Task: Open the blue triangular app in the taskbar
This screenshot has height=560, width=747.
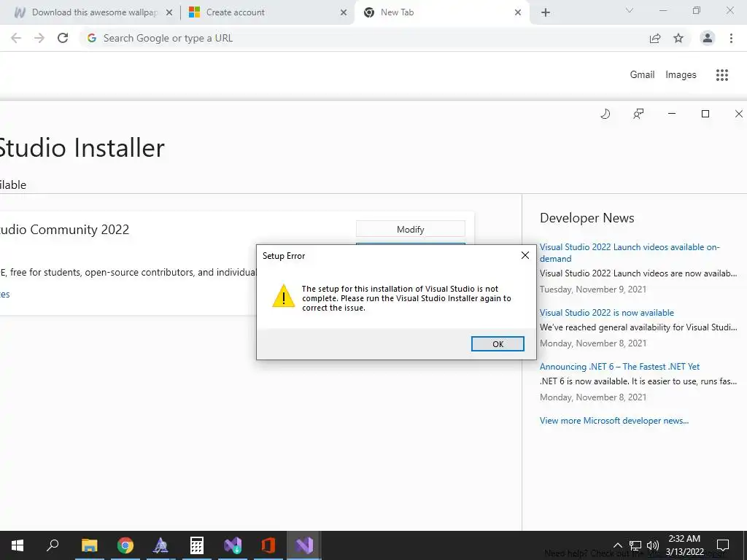Action: tap(160, 545)
